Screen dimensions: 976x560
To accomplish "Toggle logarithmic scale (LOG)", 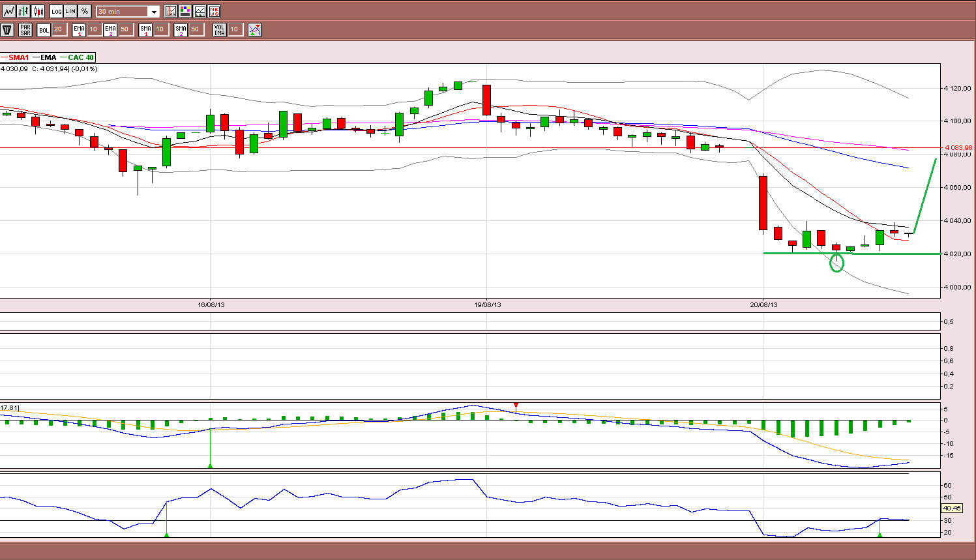I will pos(56,11).
